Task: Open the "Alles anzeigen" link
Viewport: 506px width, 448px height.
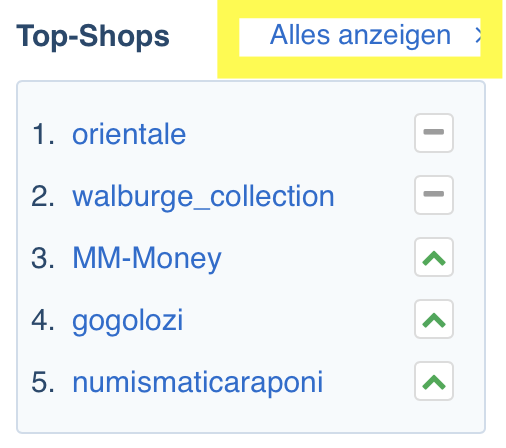Action: tap(360, 36)
